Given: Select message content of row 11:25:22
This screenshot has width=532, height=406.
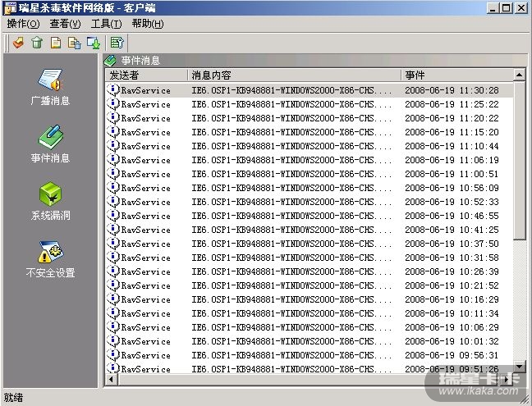Looking at the screenshot, I should (291, 104).
